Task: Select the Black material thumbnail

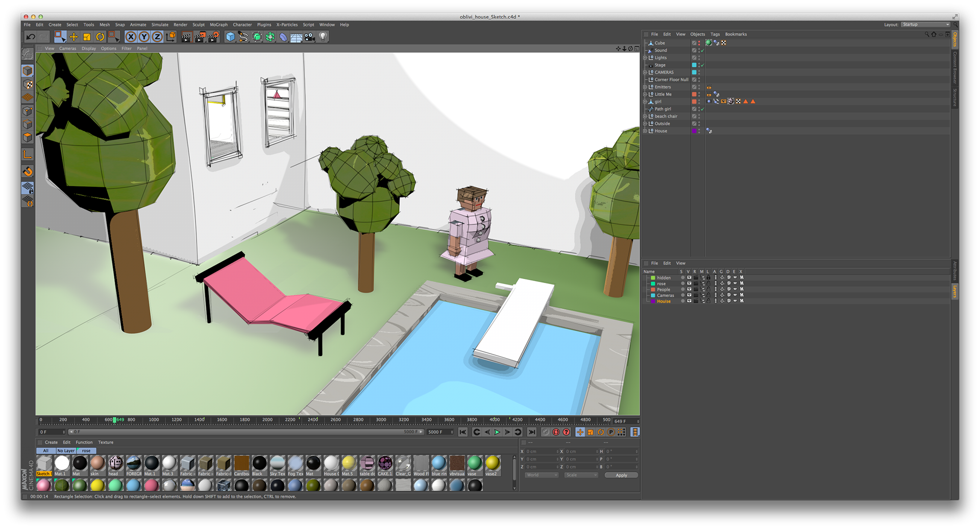Action: (259, 465)
